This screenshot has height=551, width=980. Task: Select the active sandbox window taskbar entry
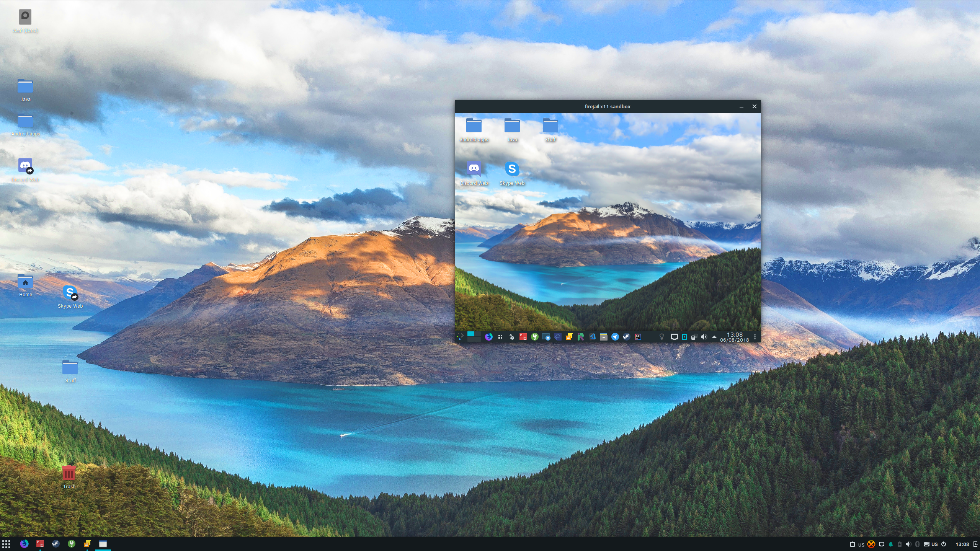(103, 544)
